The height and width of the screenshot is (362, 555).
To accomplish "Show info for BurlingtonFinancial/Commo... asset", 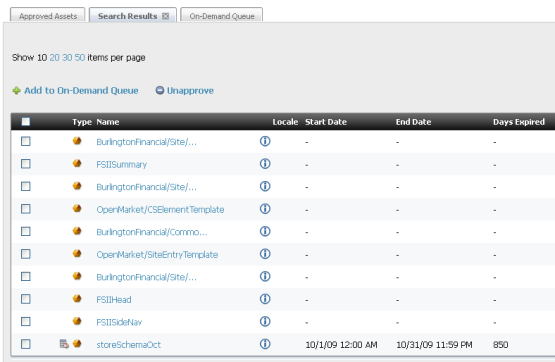I will [x=265, y=231].
